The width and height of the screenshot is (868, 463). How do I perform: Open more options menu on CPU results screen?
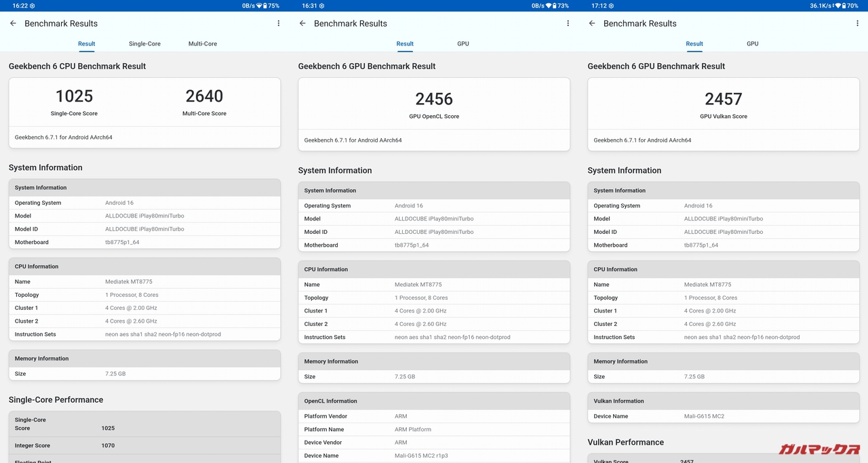(279, 23)
